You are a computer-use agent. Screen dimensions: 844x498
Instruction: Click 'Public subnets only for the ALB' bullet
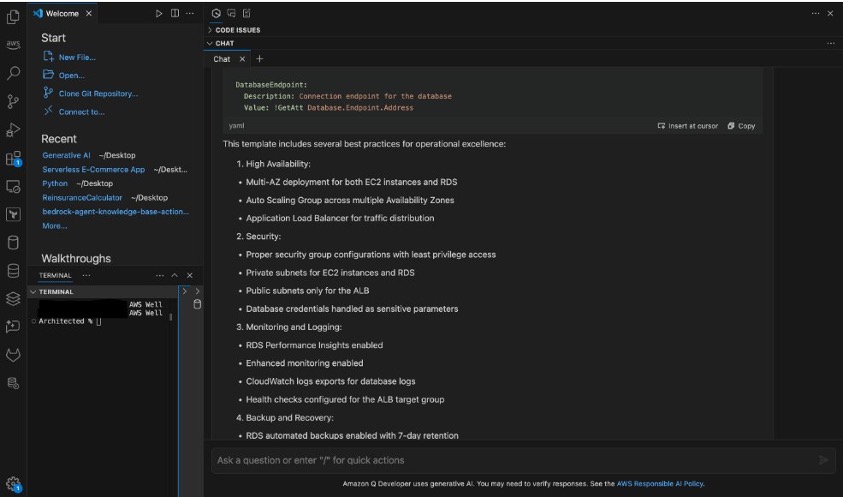tap(307, 291)
